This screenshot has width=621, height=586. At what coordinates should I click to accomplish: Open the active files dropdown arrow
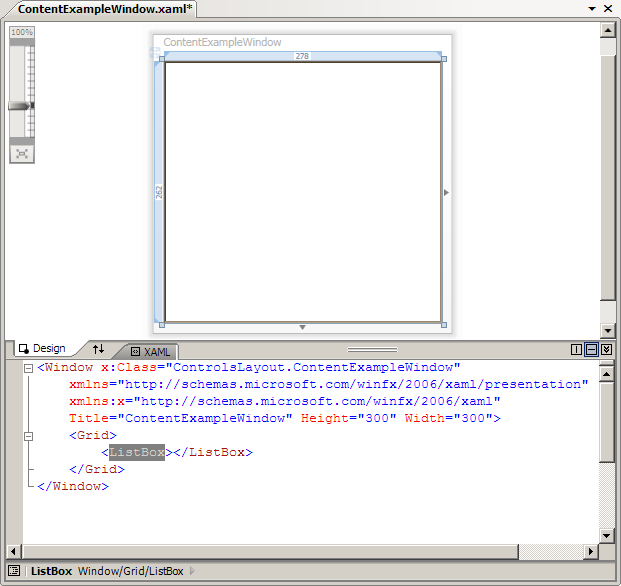tap(592, 8)
